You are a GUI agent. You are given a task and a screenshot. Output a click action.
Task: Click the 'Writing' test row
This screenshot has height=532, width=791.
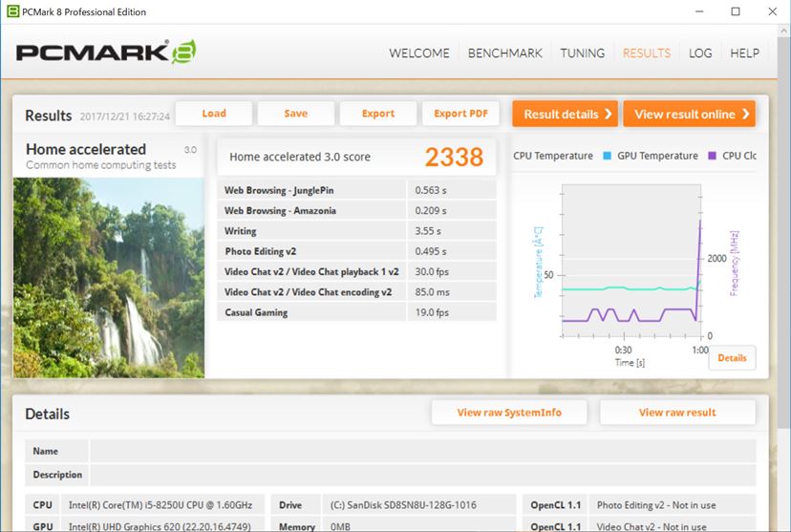(356, 231)
